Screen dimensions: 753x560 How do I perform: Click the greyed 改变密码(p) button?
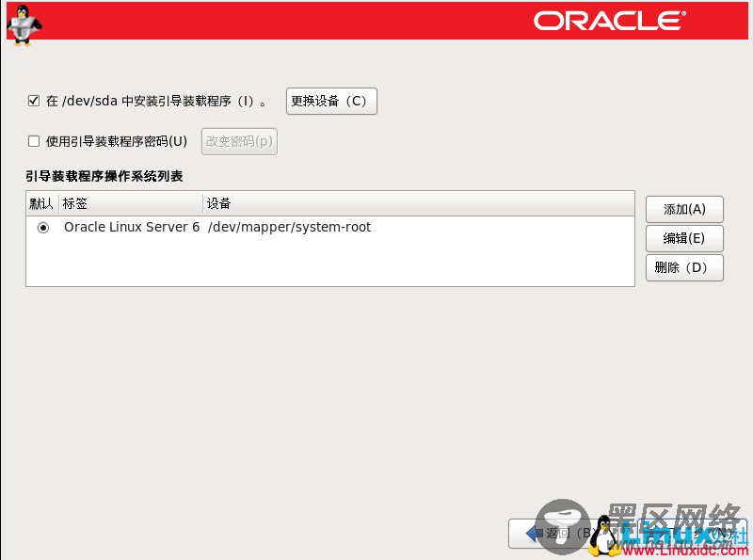pos(239,142)
